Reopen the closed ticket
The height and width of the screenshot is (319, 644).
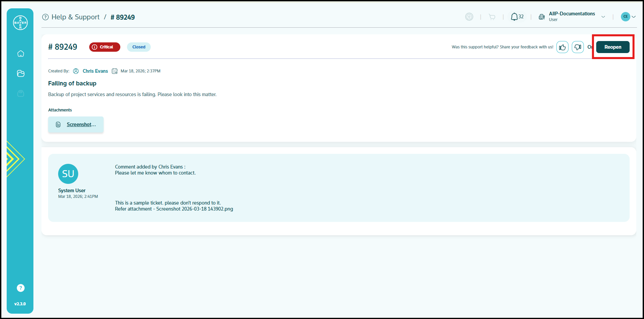(613, 47)
